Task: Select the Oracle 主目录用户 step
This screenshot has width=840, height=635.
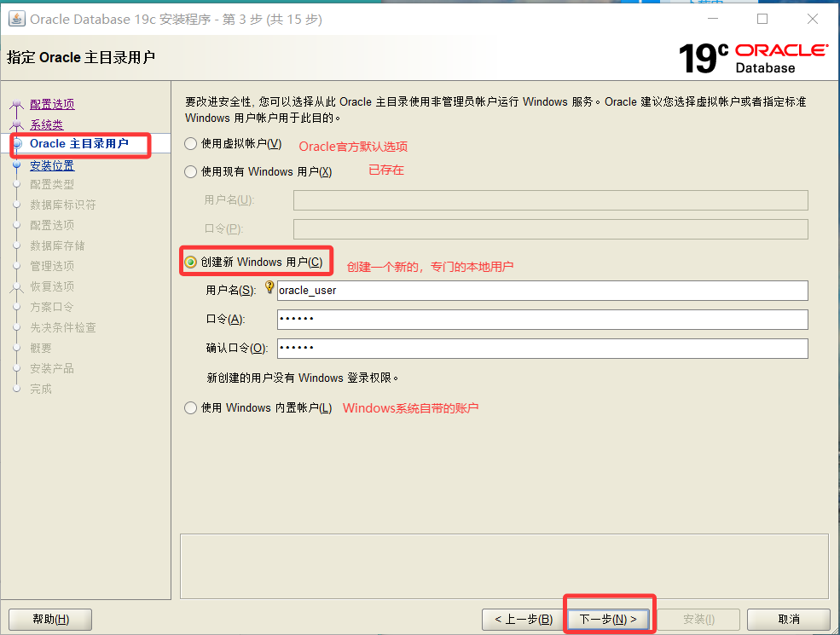Action: point(79,143)
